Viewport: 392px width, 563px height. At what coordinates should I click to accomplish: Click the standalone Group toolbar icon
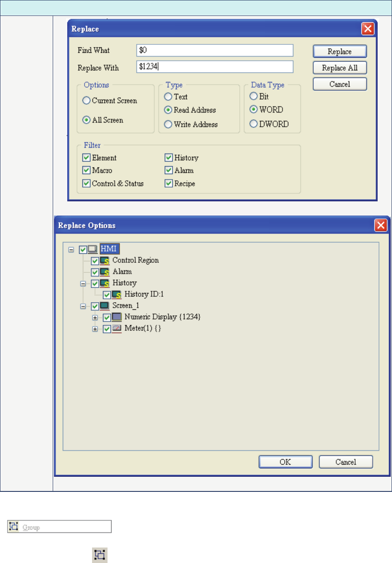(x=100, y=555)
